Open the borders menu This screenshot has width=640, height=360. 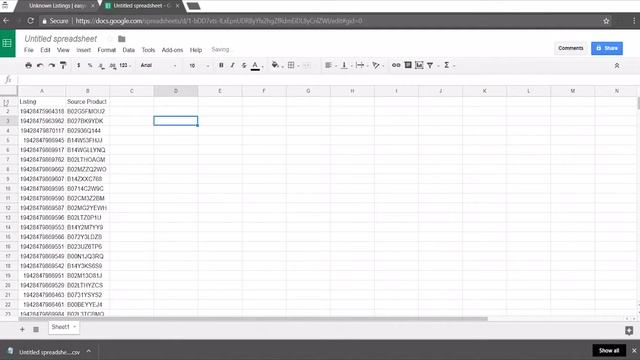pyautogui.click(x=291, y=65)
